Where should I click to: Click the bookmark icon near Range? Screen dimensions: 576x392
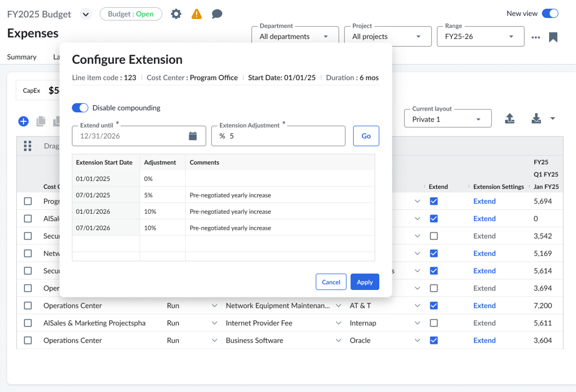click(x=553, y=37)
